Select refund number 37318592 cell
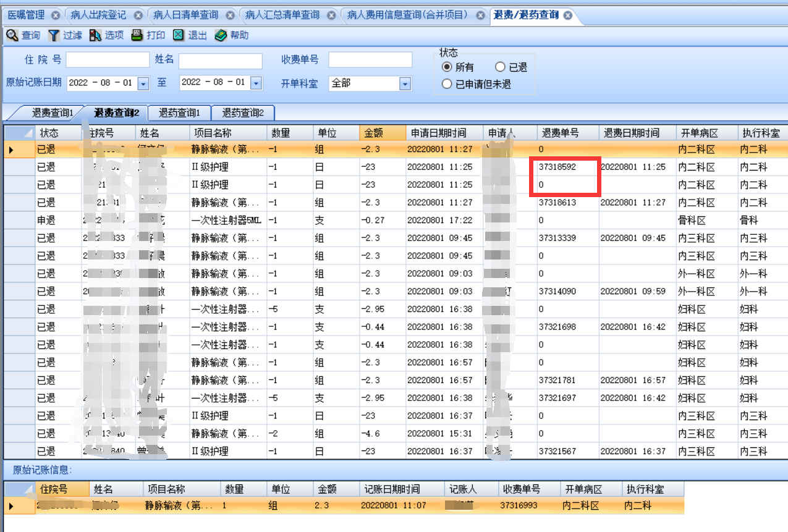The image size is (788, 532). (x=568, y=167)
